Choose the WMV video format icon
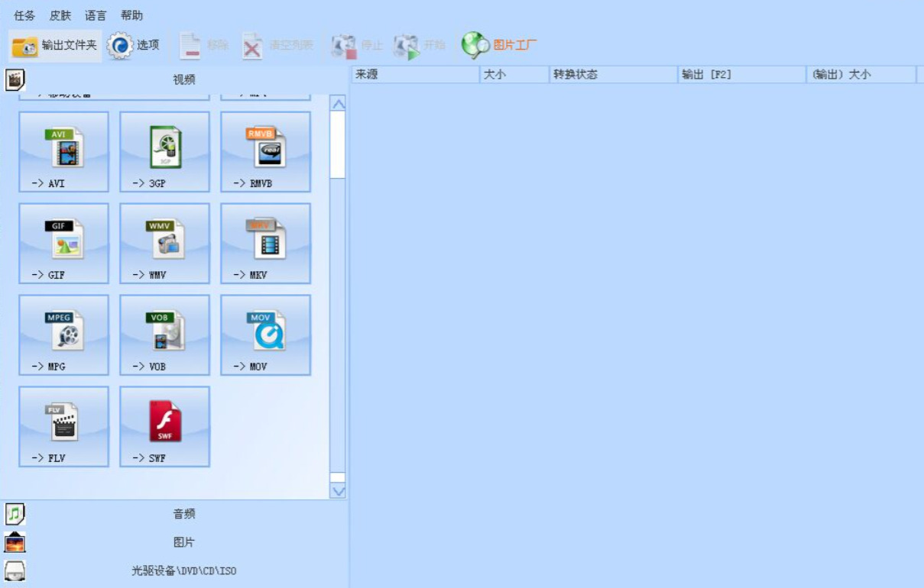The image size is (924, 588). [165, 244]
